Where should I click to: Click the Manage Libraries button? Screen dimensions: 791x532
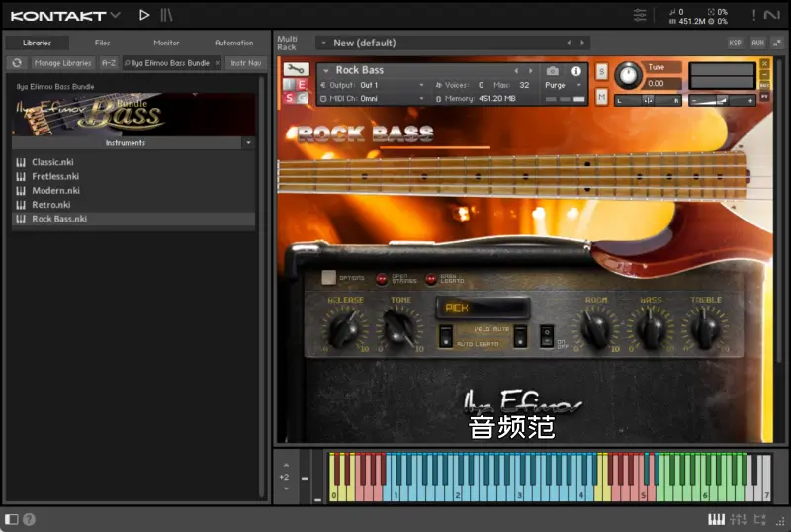(63, 63)
